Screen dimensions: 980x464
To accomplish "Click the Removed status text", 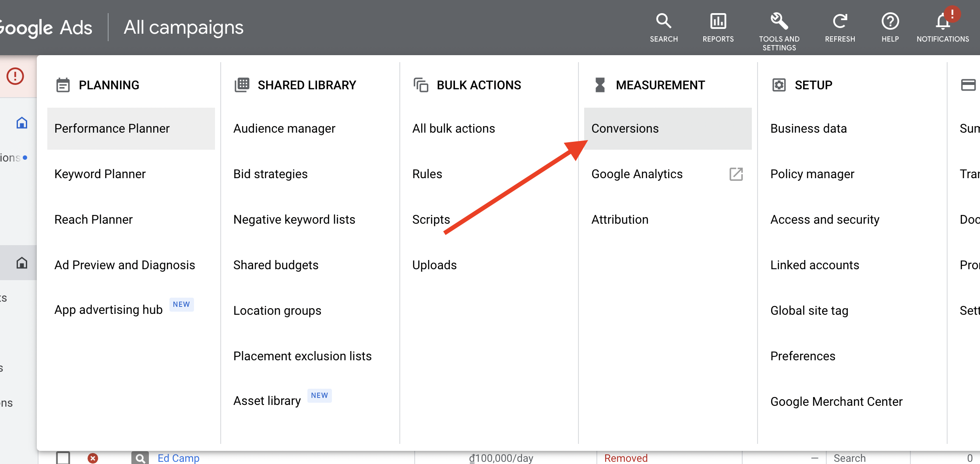I will [x=626, y=458].
